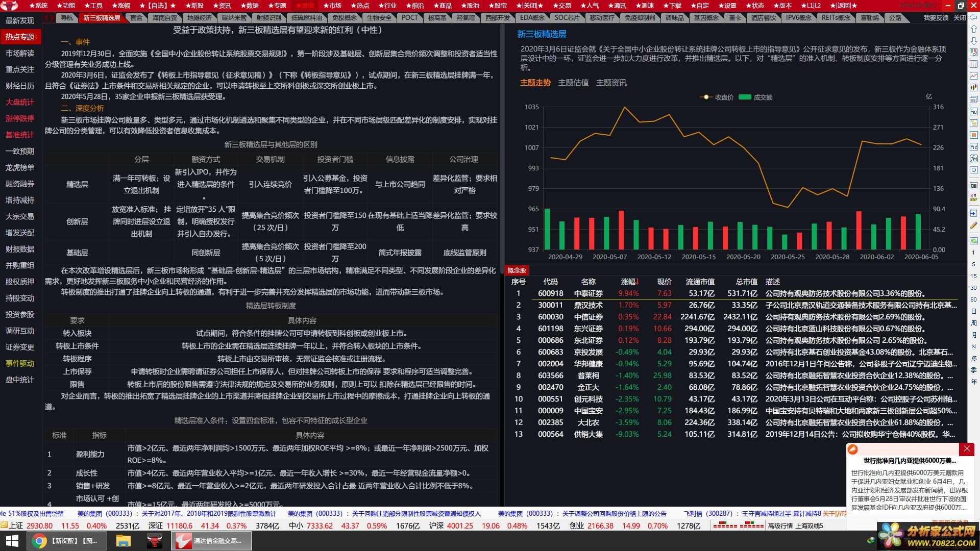The height and width of the screenshot is (551, 980).
Task: Select the 30-minute period button
Action: tap(973, 288)
